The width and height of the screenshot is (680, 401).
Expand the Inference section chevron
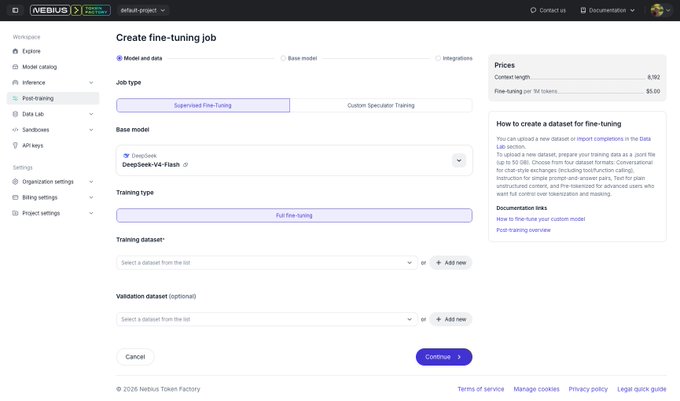(91, 82)
